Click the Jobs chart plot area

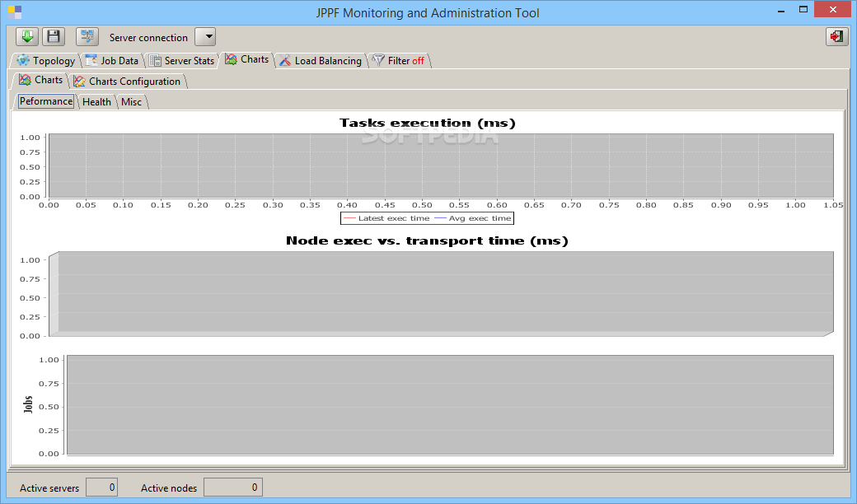click(450, 404)
